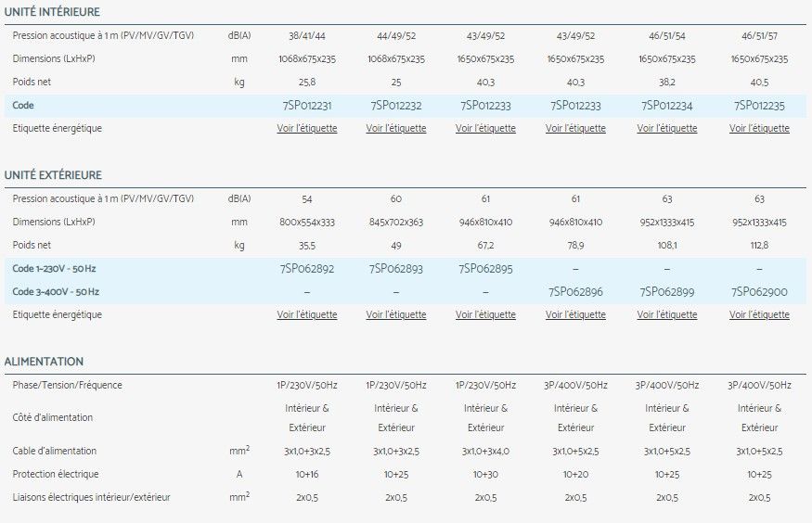
Task: Select outdoor unit code 7SP062900
Action: tap(759, 292)
